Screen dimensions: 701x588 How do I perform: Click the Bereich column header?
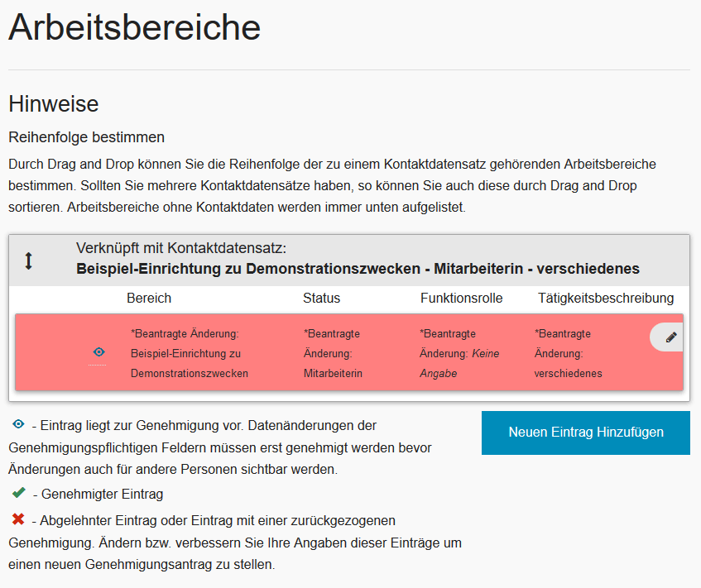[149, 298]
